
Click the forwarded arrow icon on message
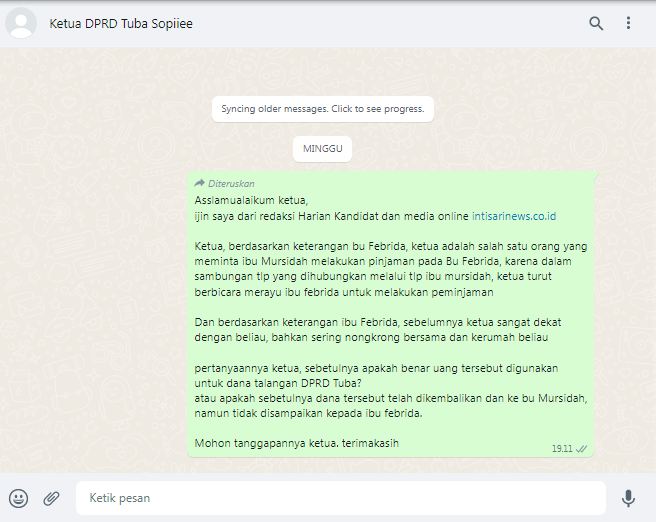click(x=200, y=183)
